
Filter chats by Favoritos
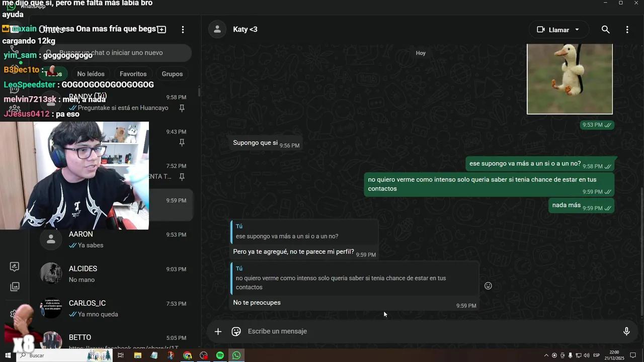coord(133,74)
